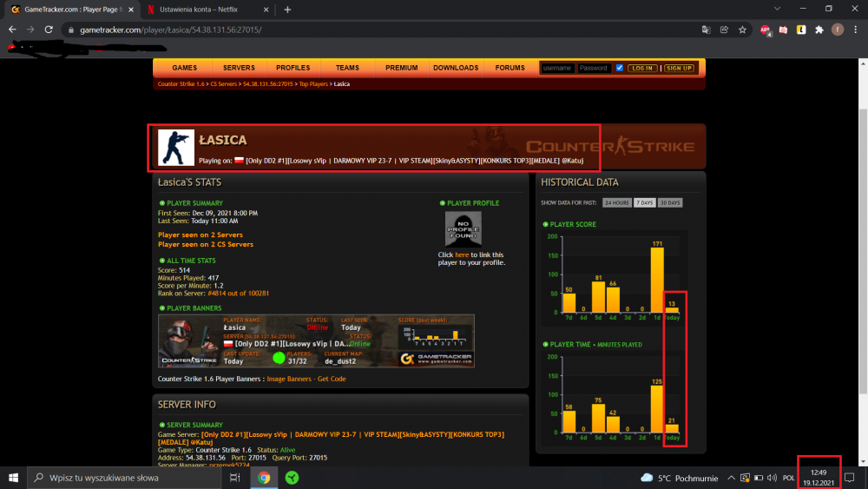Switch to the Ustawienia konta Netflix tab
868x489 pixels.
[208, 10]
